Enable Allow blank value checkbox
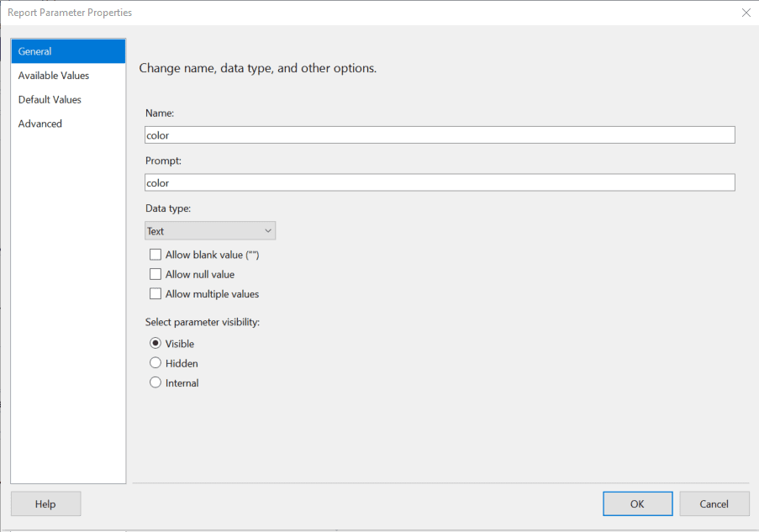The height and width of the screenshot is (532, 759). 155,255
